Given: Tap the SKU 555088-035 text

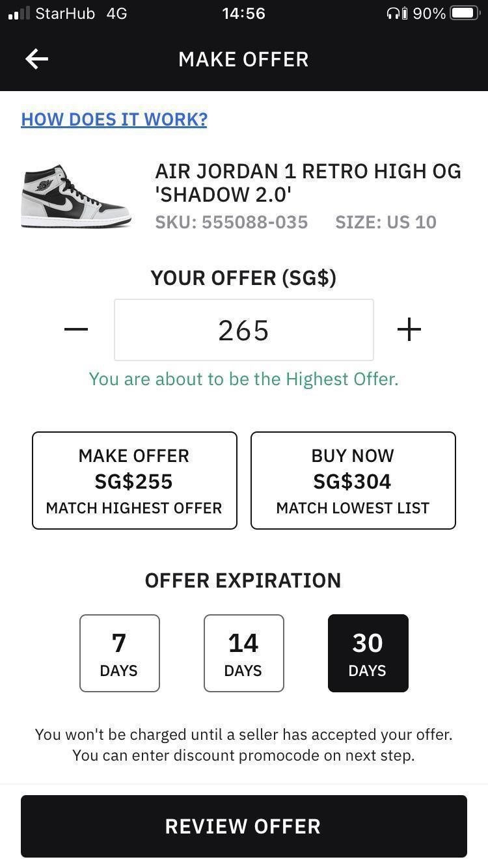Looking at the screenshot, I should (231, 223).
